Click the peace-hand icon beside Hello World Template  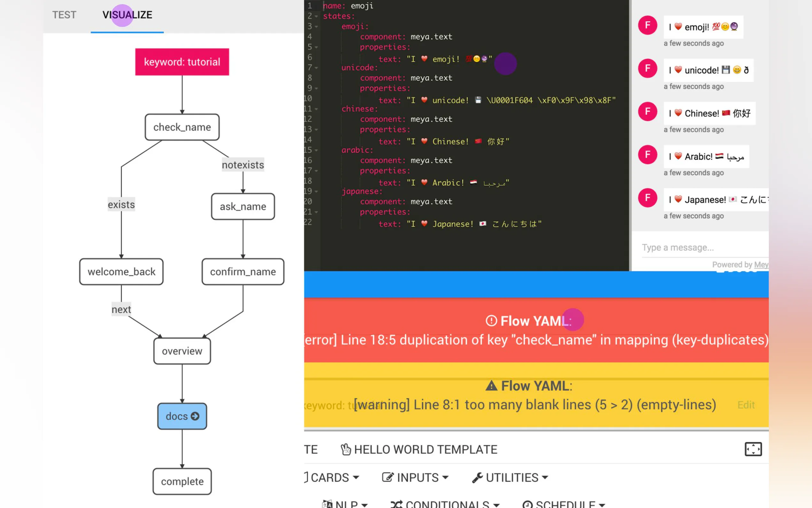point(346,449)
